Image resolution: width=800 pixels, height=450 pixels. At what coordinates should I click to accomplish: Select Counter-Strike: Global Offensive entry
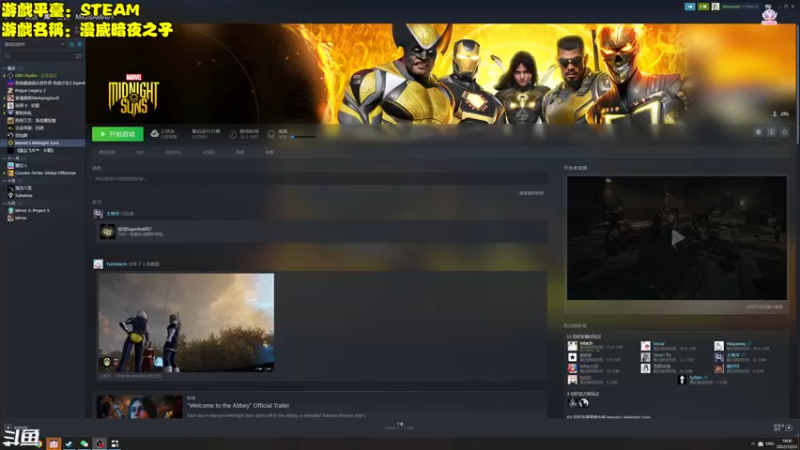coord(43,173)
